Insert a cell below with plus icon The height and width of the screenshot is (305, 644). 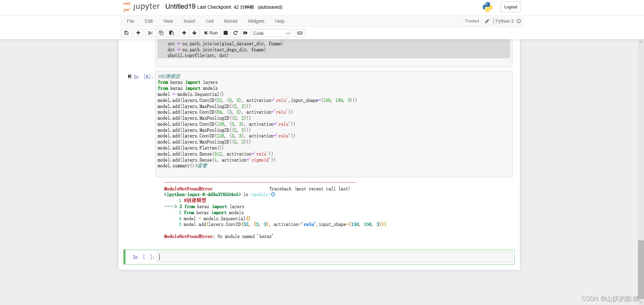point(138,33)
